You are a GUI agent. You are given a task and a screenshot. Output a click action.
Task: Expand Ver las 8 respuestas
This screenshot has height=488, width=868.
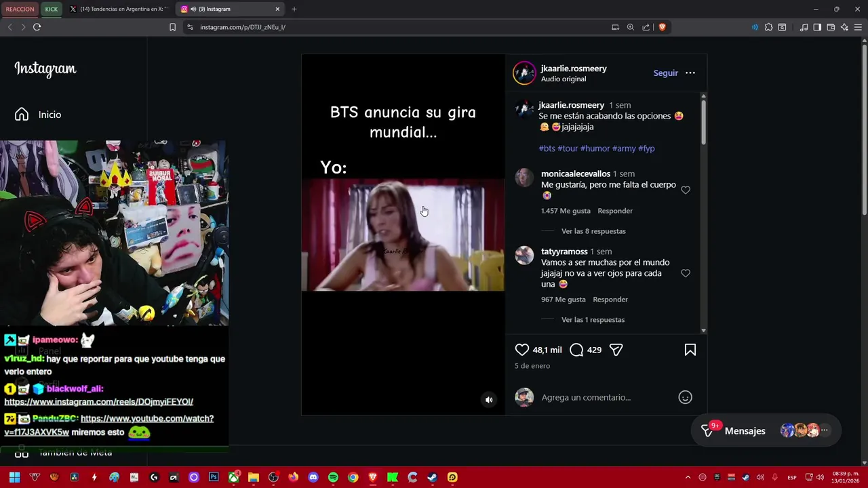593,231
